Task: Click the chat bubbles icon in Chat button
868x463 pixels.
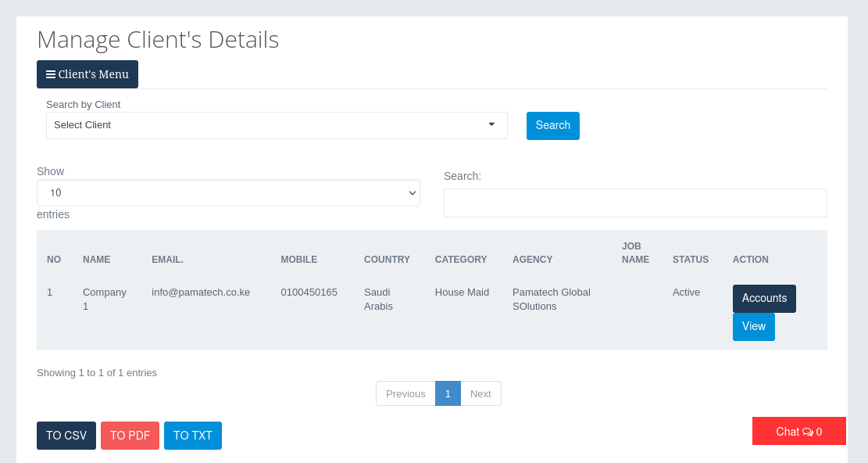Action: (808, 432)
